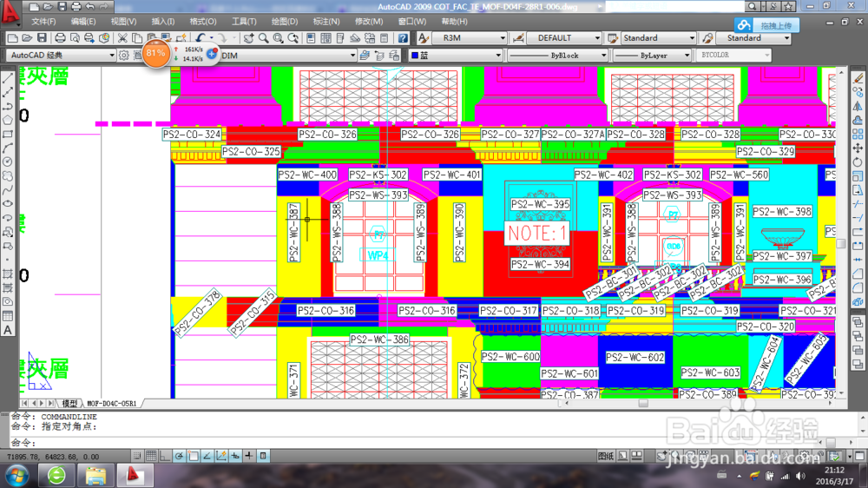Screen dimensions: 868x488
Task: Toggle Object Snap in status bar
Action: click(194, 456)
